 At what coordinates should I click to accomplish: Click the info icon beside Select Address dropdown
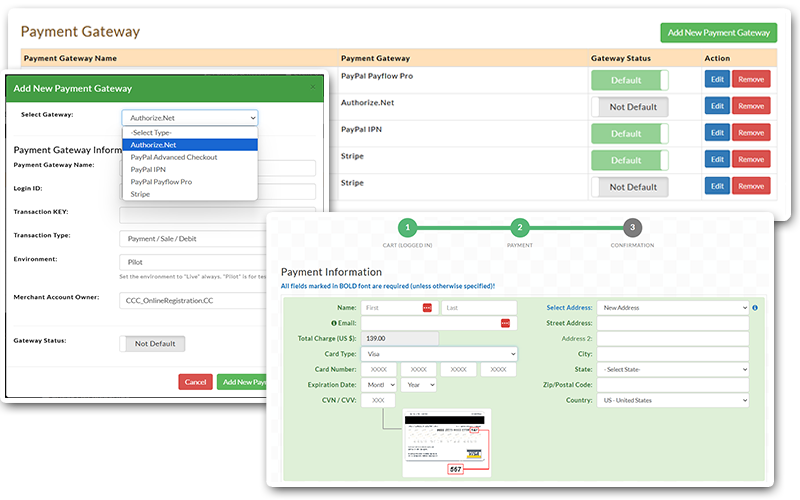pyautogui.click(x=754, y=308)
